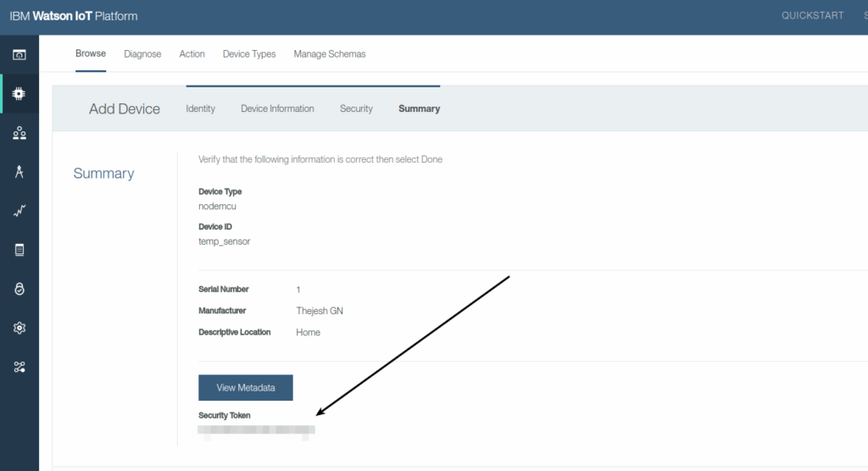
Task: Open the Apps compass icon
Action: (19, 172)
